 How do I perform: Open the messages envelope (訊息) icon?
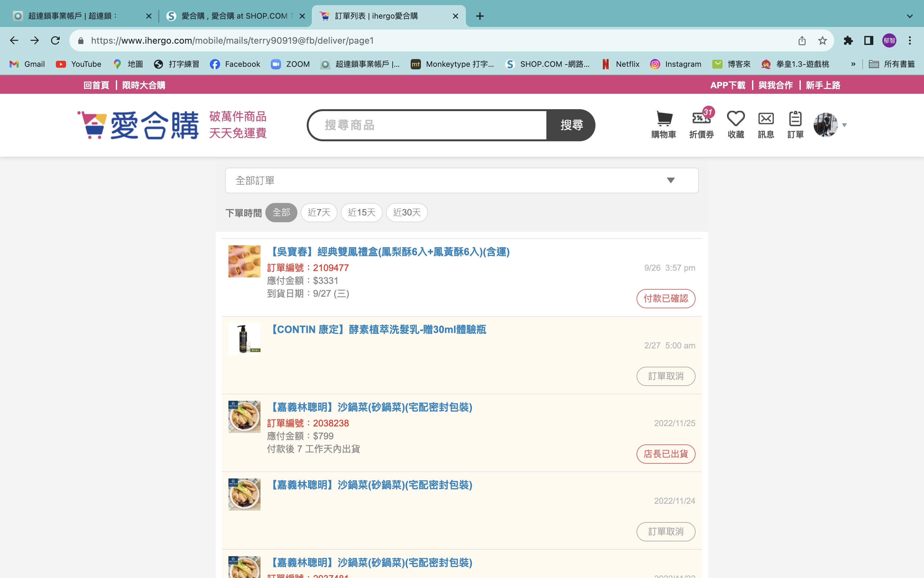tap(766, 125)
